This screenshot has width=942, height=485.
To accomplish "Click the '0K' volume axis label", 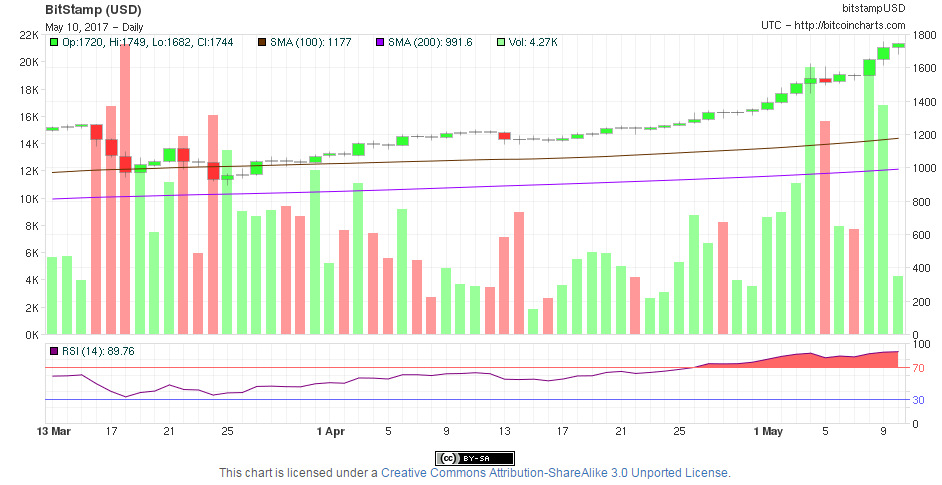I will pos(32,335).
